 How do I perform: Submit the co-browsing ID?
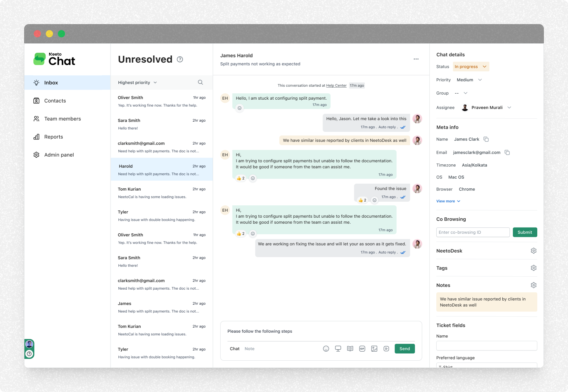[x=525, y=232]
